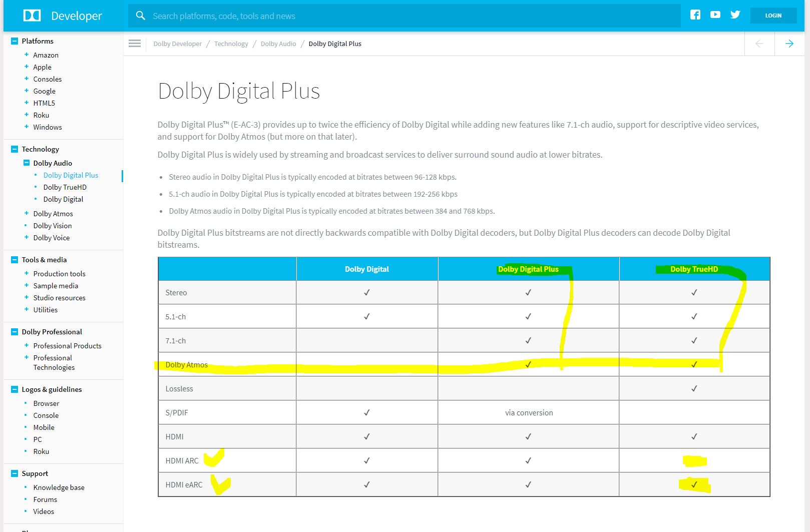Expand Utilities item

(26, 309)
